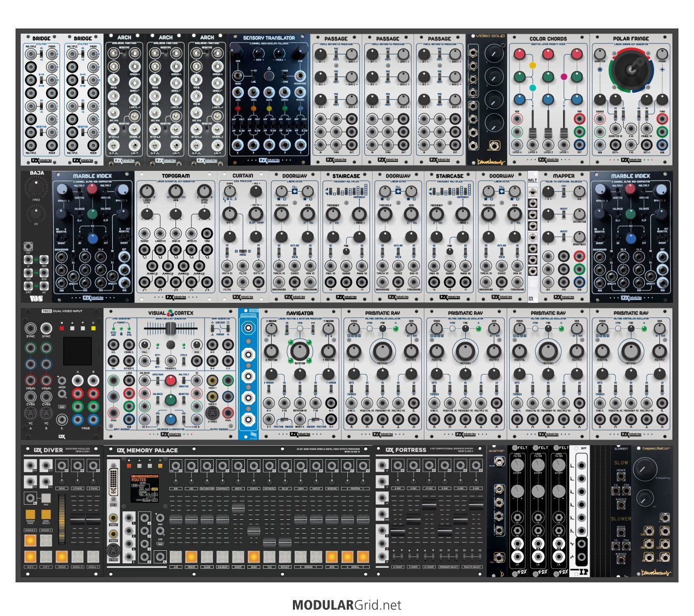The height and width of the screenshot is (616, 694).
Task: Select the Diver Bank Select button
Action: pyautogui.click(x=46, y=515)
